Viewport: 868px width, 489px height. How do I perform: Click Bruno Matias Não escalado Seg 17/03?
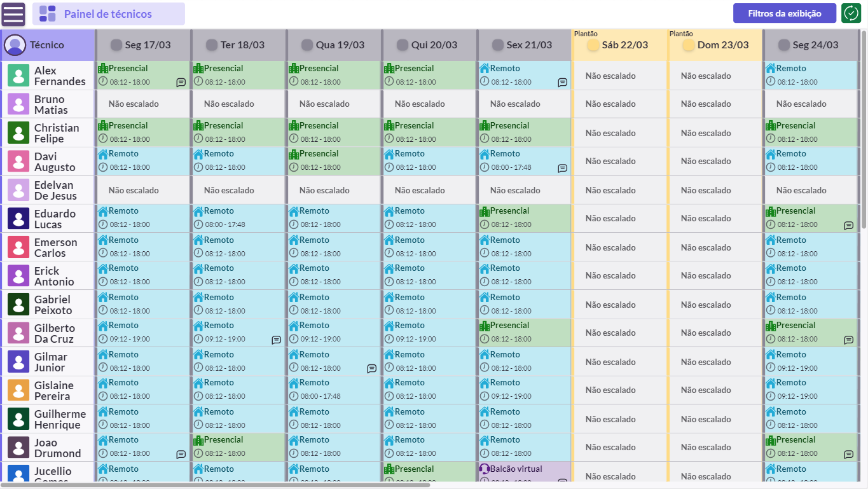point(142,104)
